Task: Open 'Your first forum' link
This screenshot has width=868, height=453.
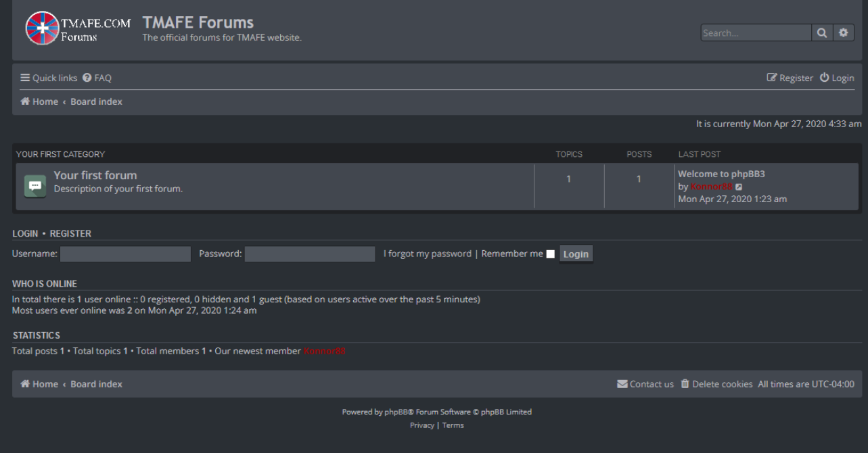Action: pos(95,175)
